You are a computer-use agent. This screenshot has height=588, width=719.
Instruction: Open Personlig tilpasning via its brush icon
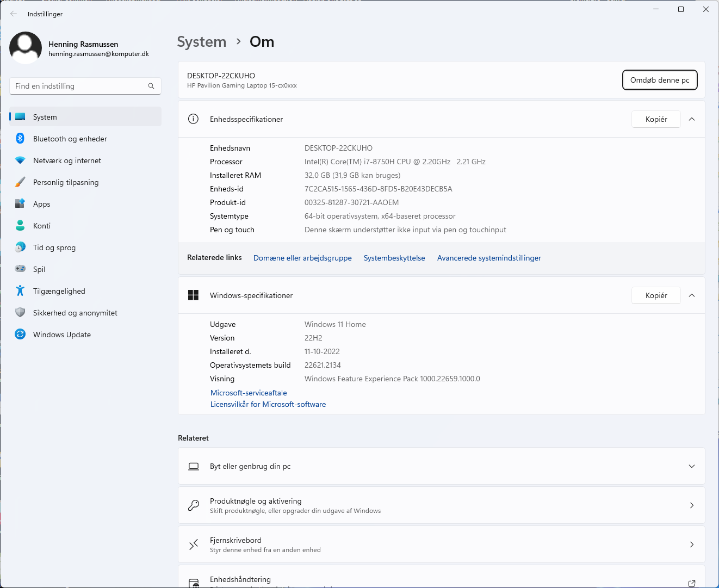point(20,182)
